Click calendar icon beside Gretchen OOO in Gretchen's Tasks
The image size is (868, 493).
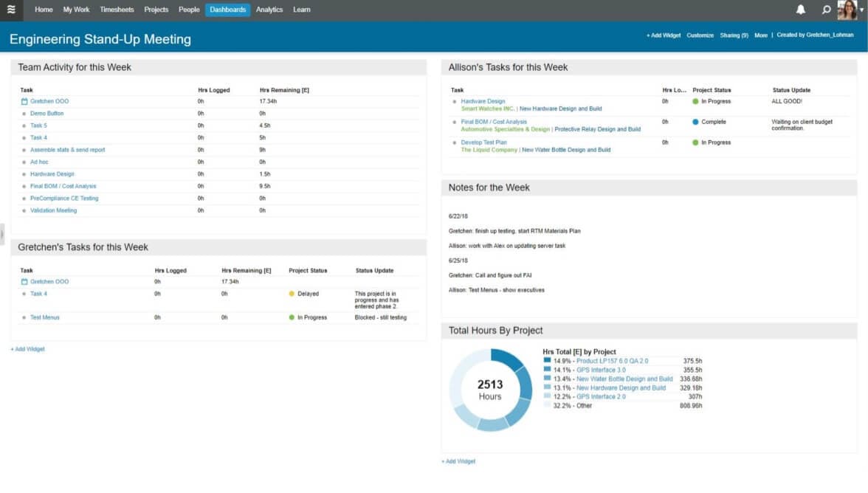coord(24,282)
